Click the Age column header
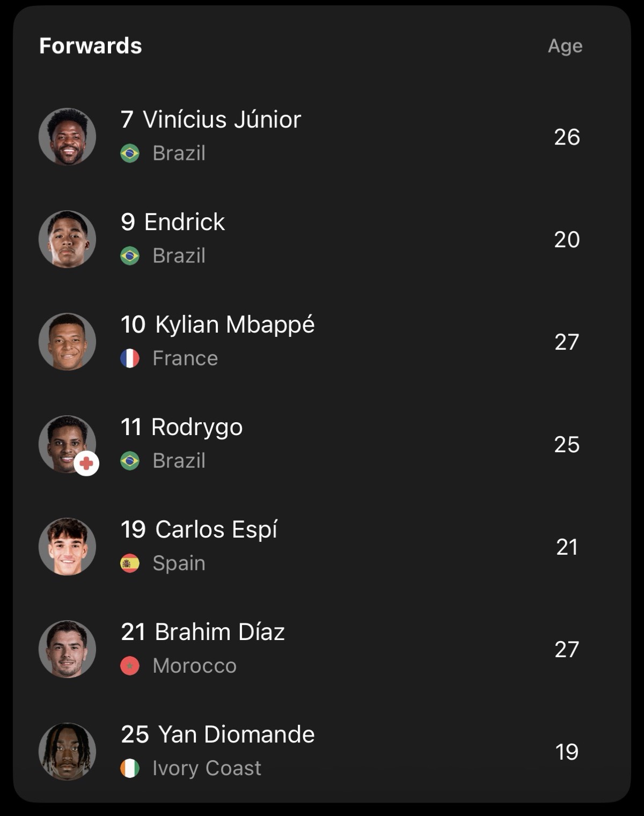The image size is (644, 816). pyautogui.click(x=565, y=47)
